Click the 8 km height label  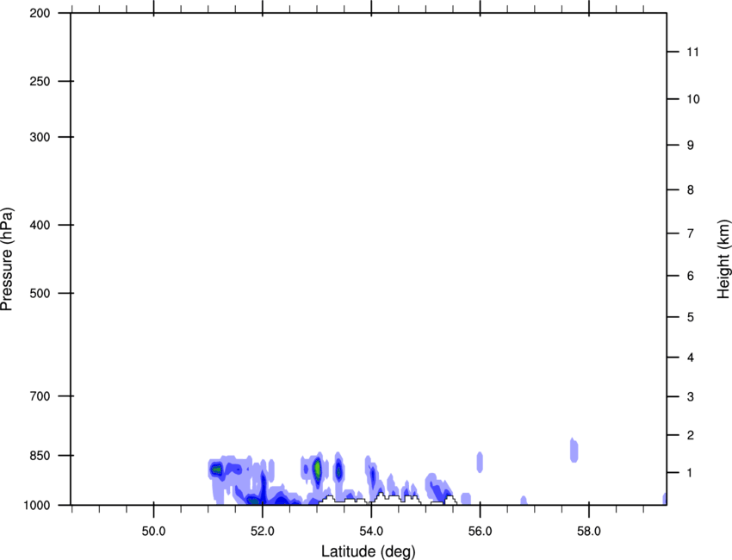[691, 190]
